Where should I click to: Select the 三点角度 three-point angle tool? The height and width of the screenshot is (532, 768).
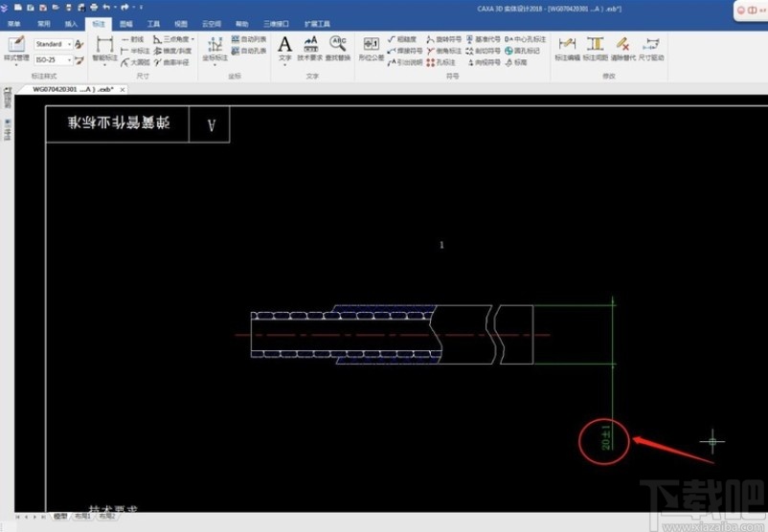(171, 39)
